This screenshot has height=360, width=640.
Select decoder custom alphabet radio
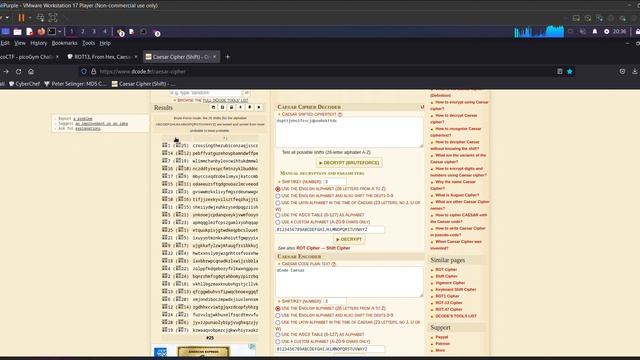pyautogui.click(x=278, y=222)
